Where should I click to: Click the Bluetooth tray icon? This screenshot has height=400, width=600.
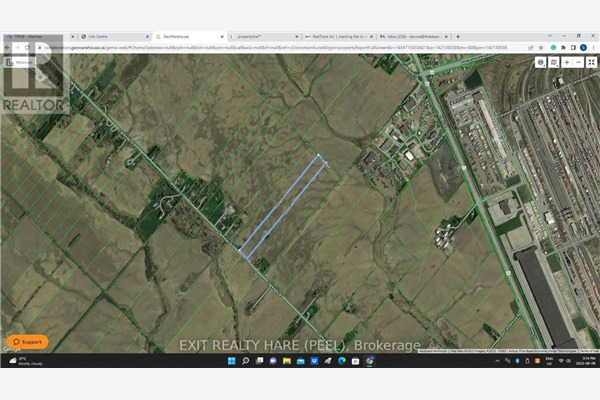(x=517, y=361)
